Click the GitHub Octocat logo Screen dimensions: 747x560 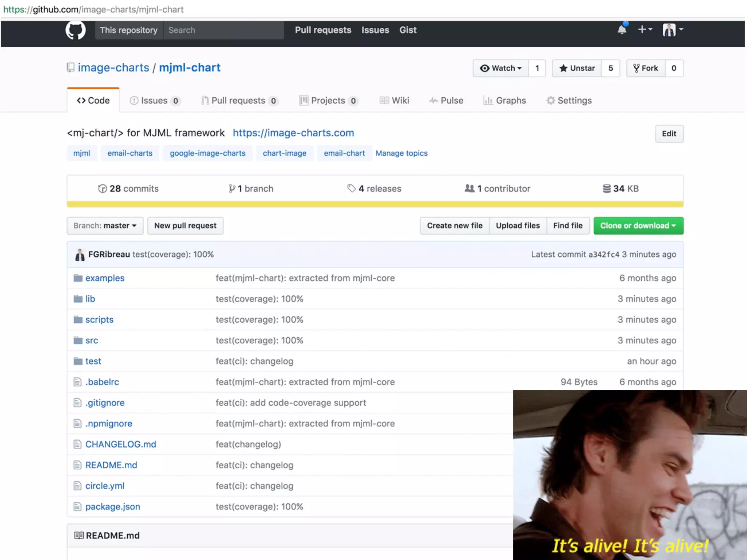(76, 30)
